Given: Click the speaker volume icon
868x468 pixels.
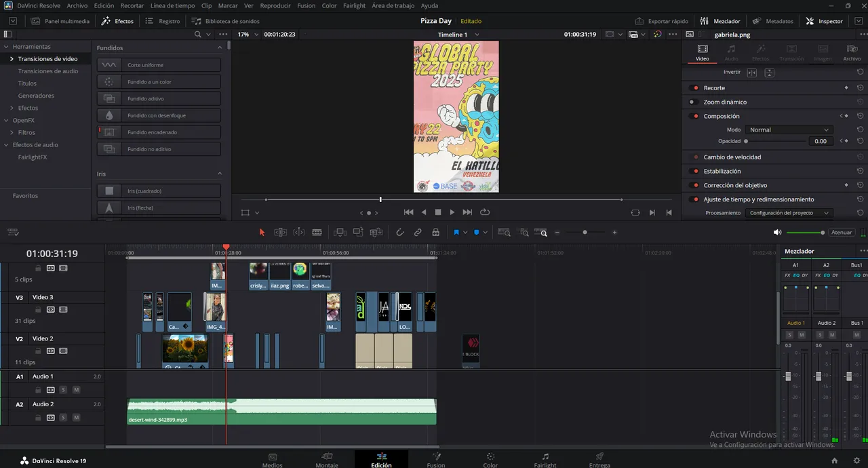Looking at the screenshot, I should coord(777,232).
